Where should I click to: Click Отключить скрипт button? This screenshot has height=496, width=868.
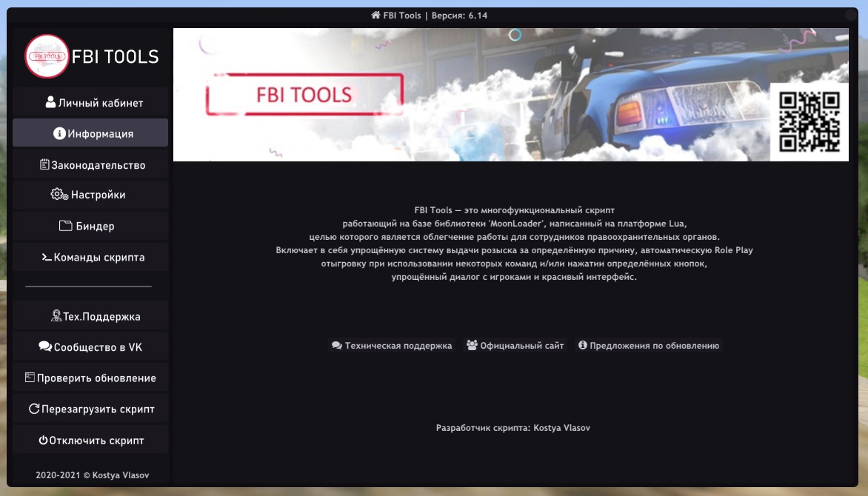click(90, 440)
